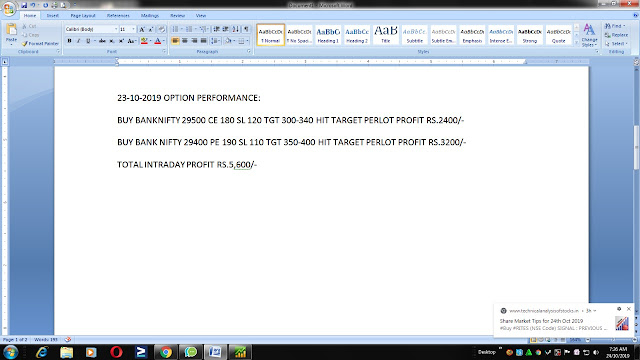The width and height of the screenshot is (640, 360).
Task: Open Google Chrome from the taskbar
Action: click(x=166, y=352)
